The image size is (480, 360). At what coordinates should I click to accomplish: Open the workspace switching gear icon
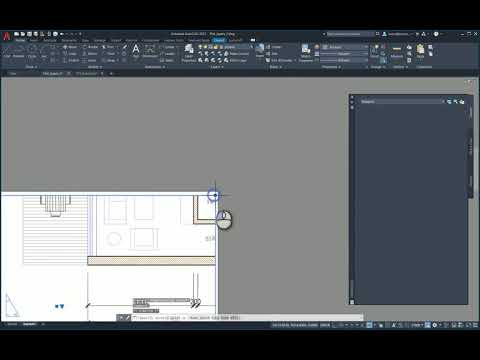(434, 325)
